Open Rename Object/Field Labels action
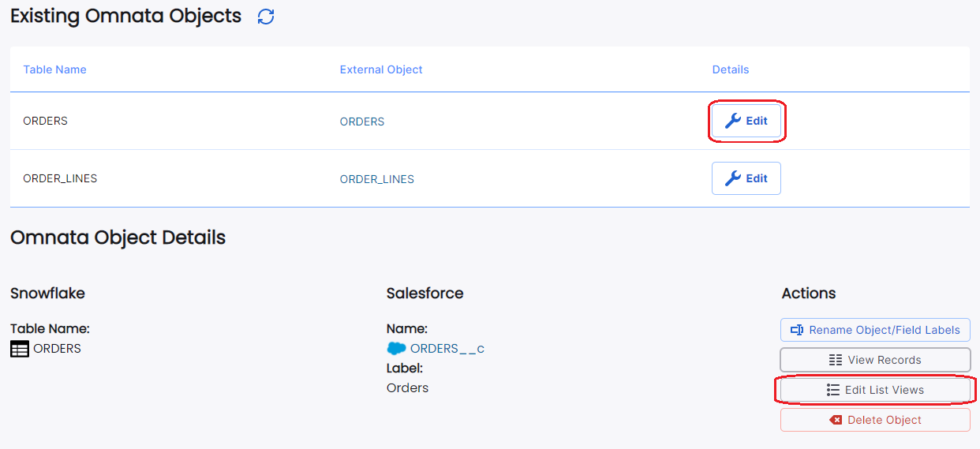The height and width of the screenshot is (449, 980). pos(875,330)
